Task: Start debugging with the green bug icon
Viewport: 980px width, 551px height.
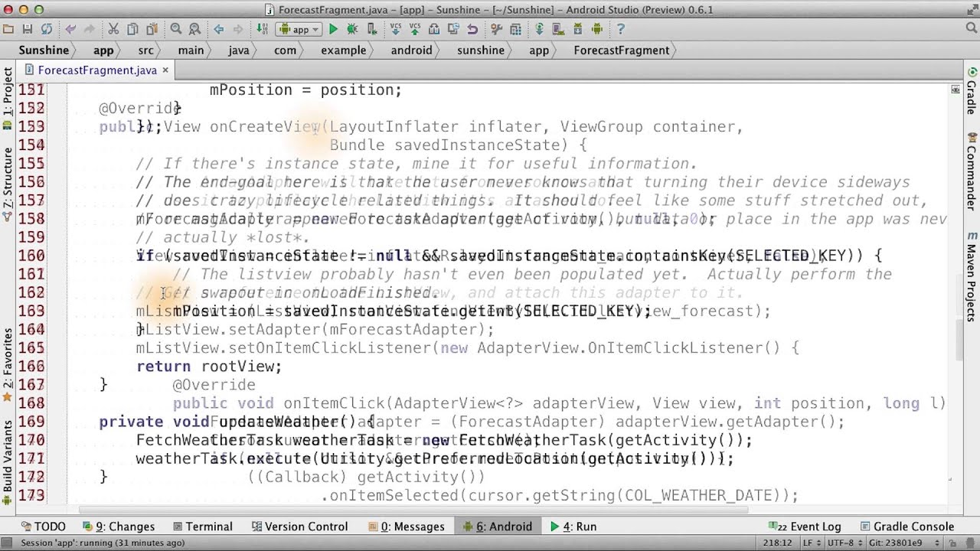Action: tap(352, 29)
